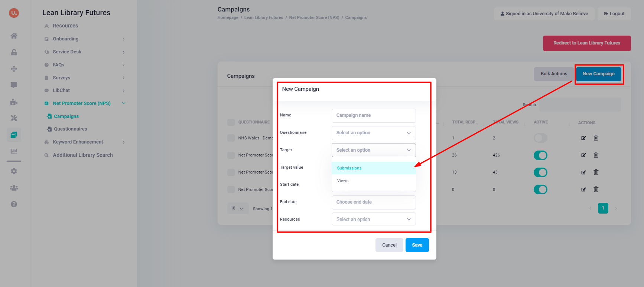Open the Questionnaire dropdown in New Campaign

[373, 133]
